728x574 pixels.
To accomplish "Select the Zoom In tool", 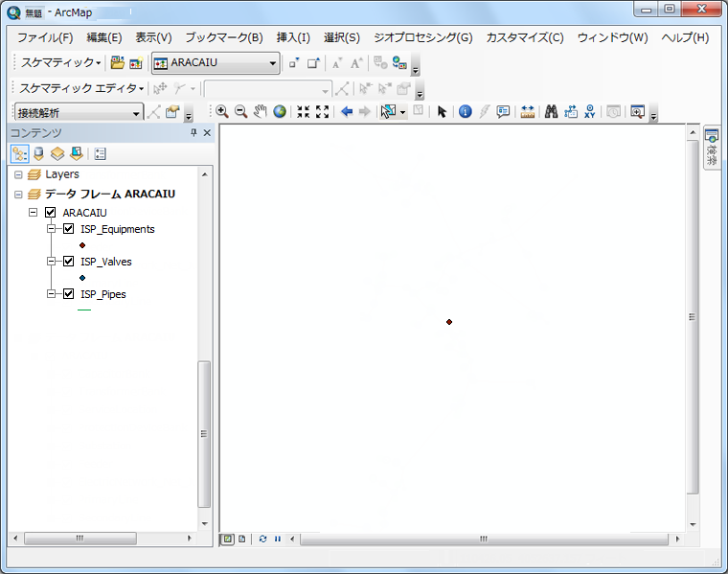I will point(222,111).
